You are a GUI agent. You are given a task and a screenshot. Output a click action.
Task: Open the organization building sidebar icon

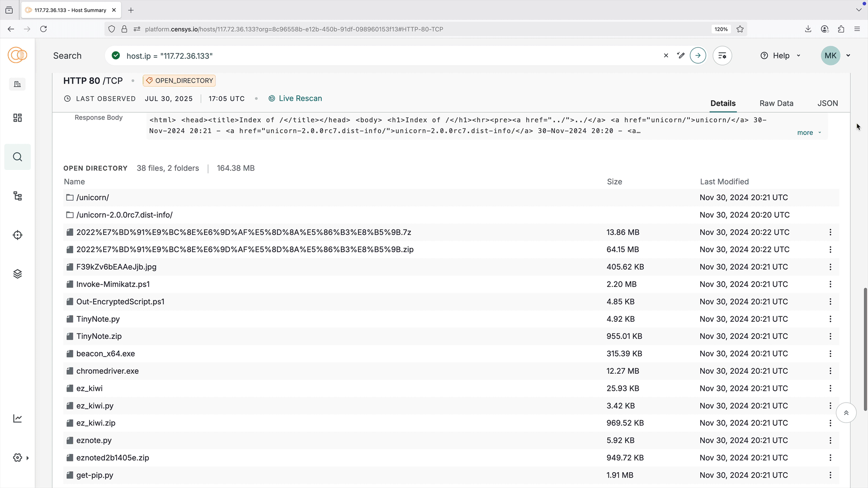[17, 84]
